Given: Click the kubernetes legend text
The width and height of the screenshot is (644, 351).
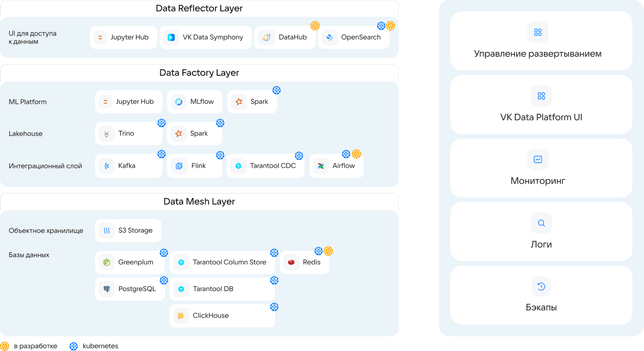Looking at the screenshot, I should pyautogui.click(x=100, y=346).
